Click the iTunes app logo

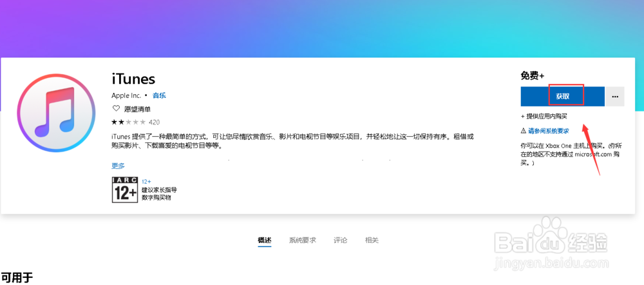pyautogui.click(x=55, y=113)
